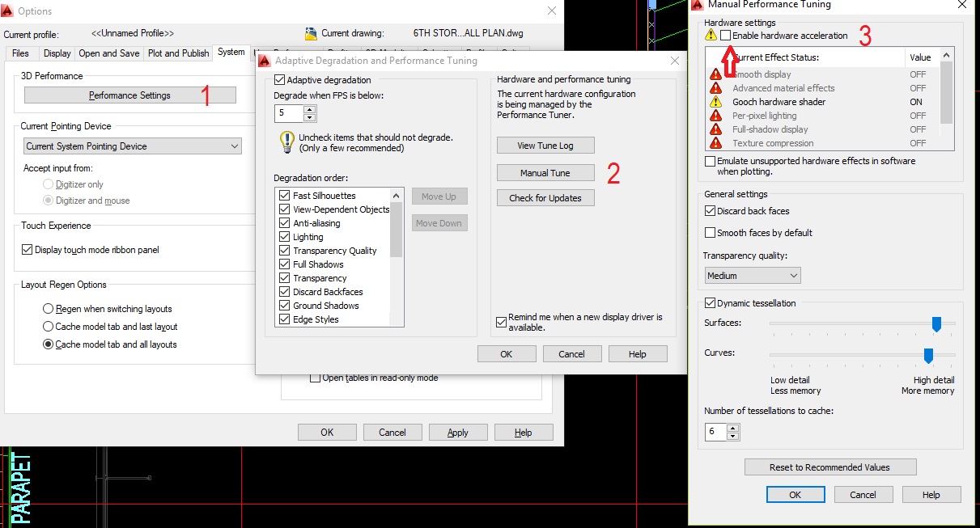Open the Current Pointing Device dropdown
This screenshot has height=528, width=980.
[236, 146]
